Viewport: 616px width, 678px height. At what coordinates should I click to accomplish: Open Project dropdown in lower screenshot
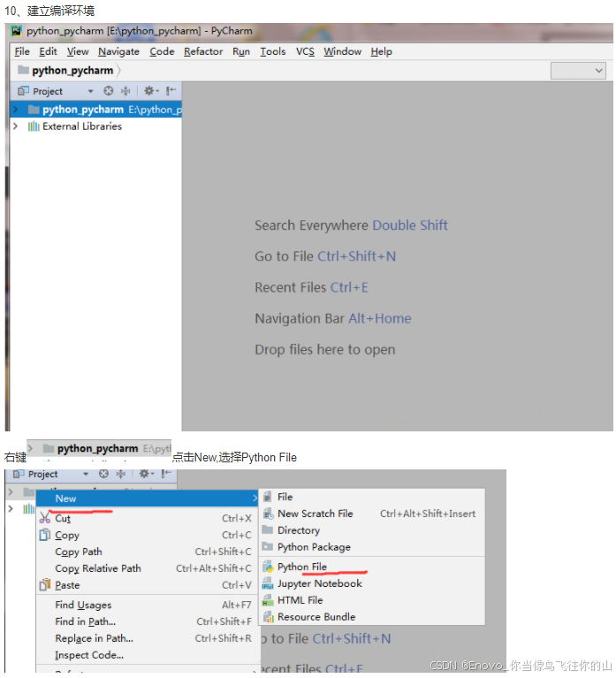tap(86, 475)
